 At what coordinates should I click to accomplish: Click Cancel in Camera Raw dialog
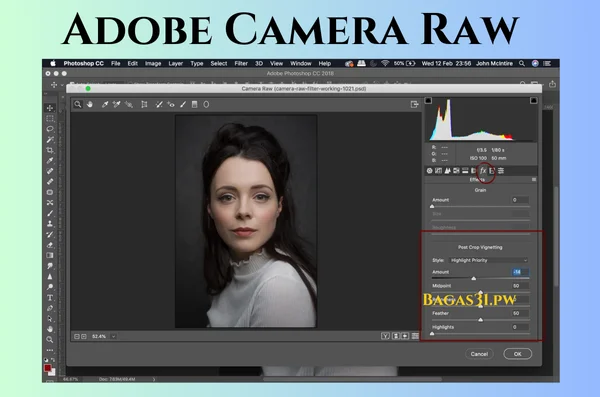pos(479,354)
